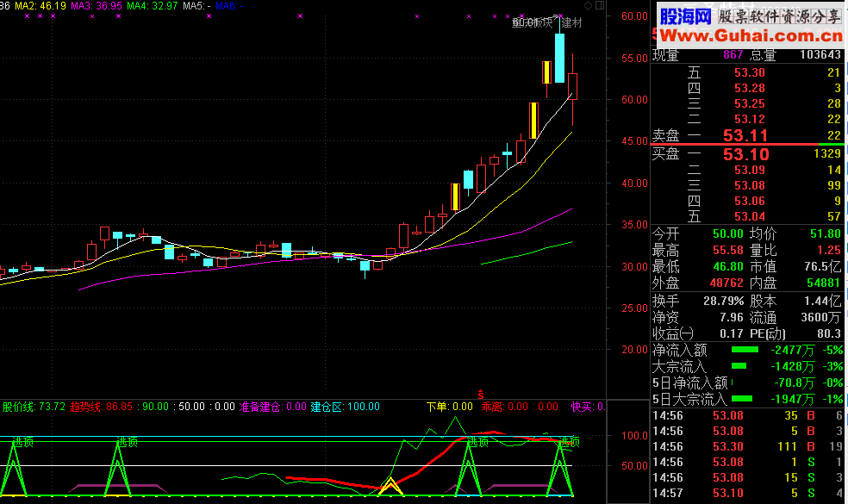Click the MA2: 46.19 indicator label
The height and width of the screenshot is (504, 848).
[x=41, y=6]
